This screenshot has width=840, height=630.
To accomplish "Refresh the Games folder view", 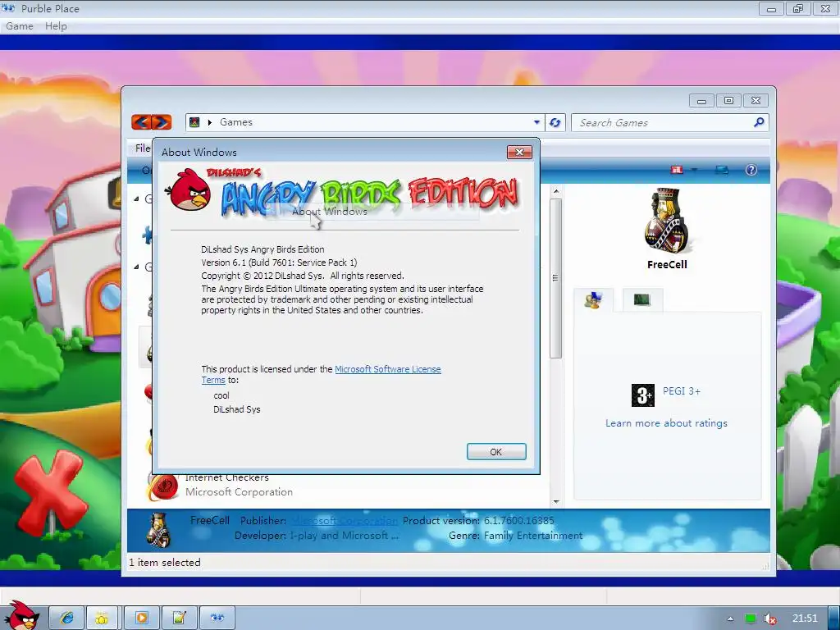I will coord(555,123).
